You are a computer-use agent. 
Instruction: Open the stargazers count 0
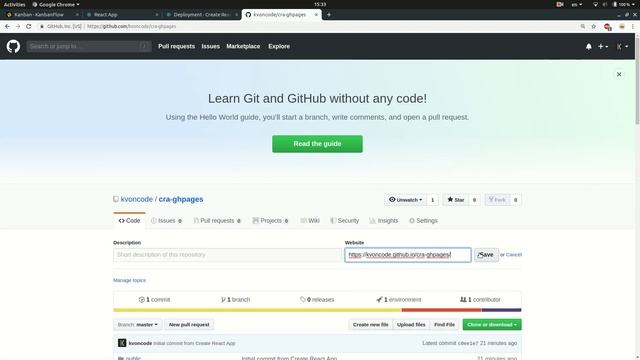tap(474, 200)
